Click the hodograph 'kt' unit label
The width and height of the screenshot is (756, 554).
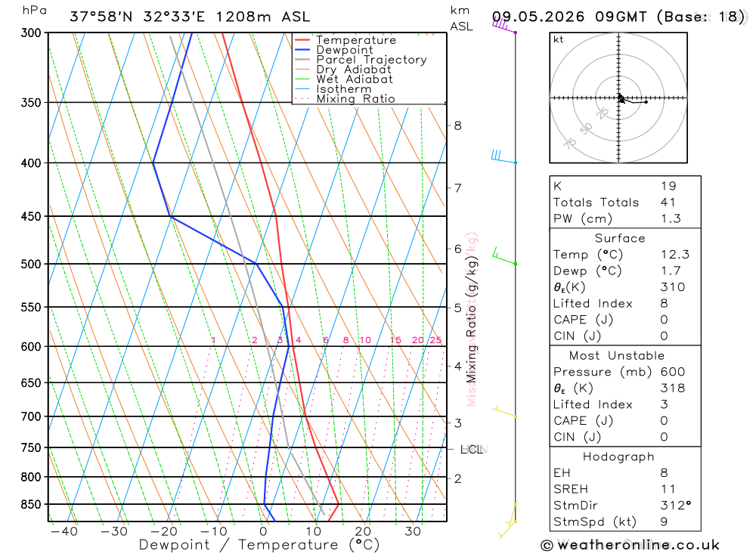point(559,39)
